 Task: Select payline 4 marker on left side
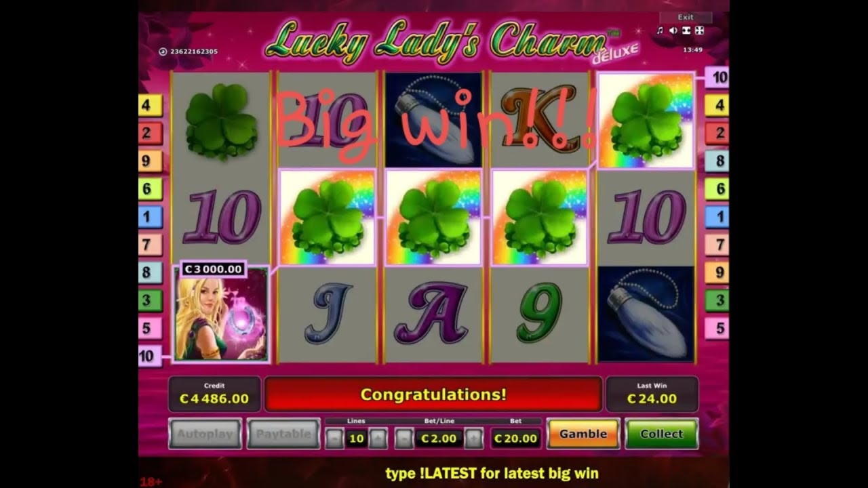tap(150, 105)
